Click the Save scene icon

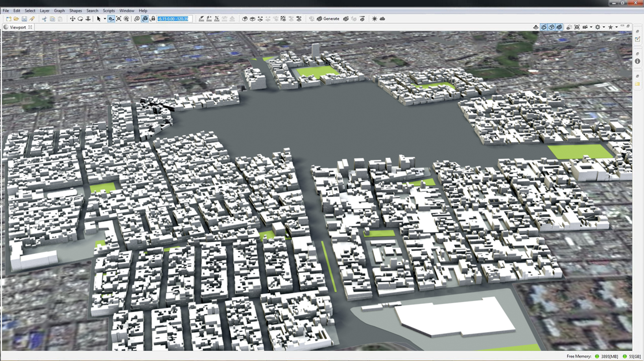(x=24, y=19)
